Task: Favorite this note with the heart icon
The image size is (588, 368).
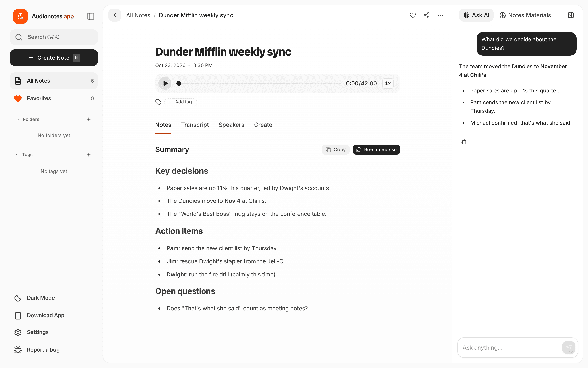Action: (x=413, y=15)
